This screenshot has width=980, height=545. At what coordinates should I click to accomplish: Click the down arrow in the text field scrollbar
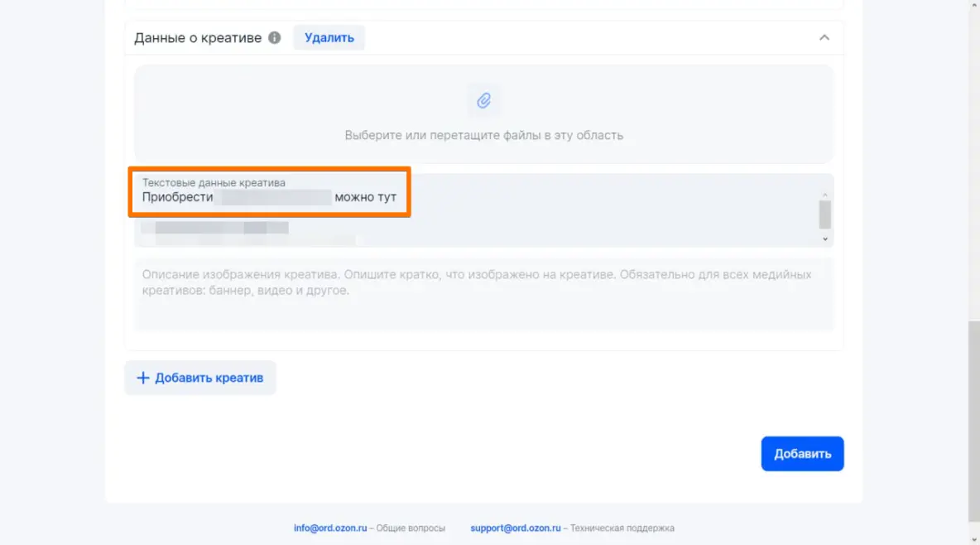pyautogui.click(x=824, y=239)
